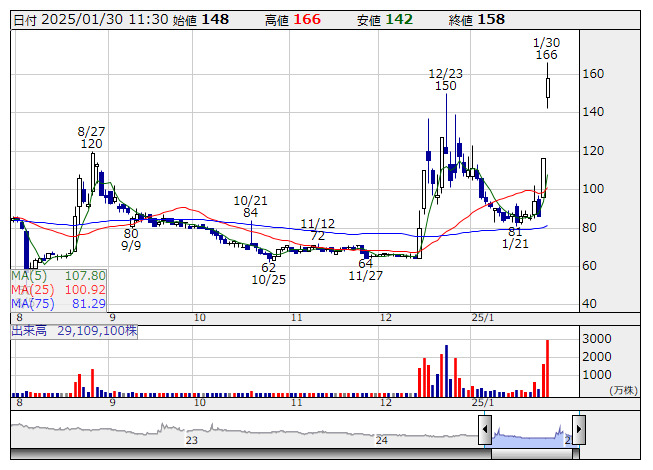The height and width of the screenshot is (470, 653).
Task: Click the 高値 166 high price
Action: [293, 20]
